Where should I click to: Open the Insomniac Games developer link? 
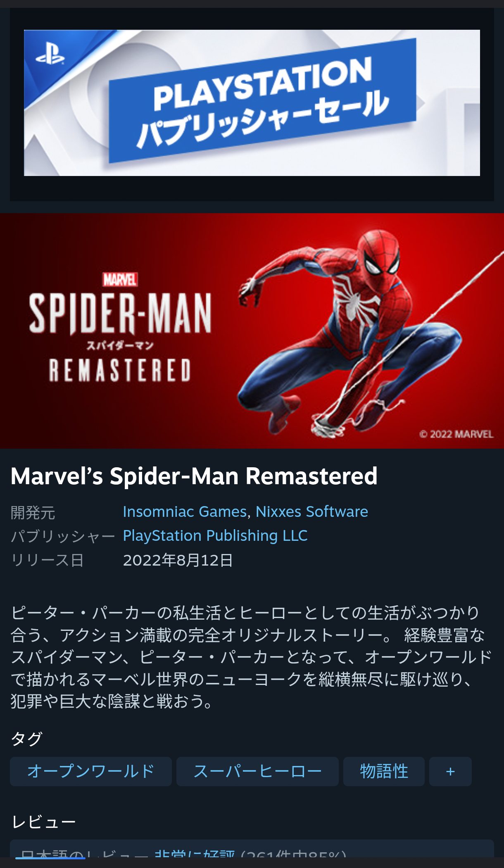coord(185,511)
